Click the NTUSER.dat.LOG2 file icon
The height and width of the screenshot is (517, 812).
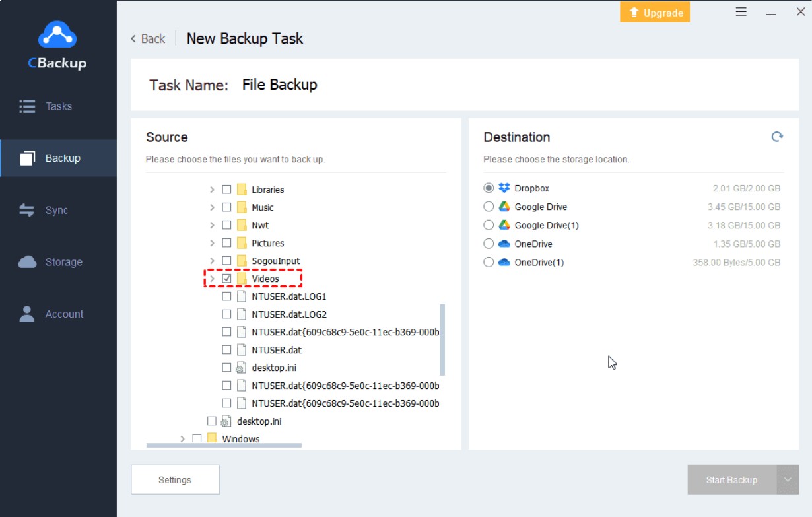(242, 314)
